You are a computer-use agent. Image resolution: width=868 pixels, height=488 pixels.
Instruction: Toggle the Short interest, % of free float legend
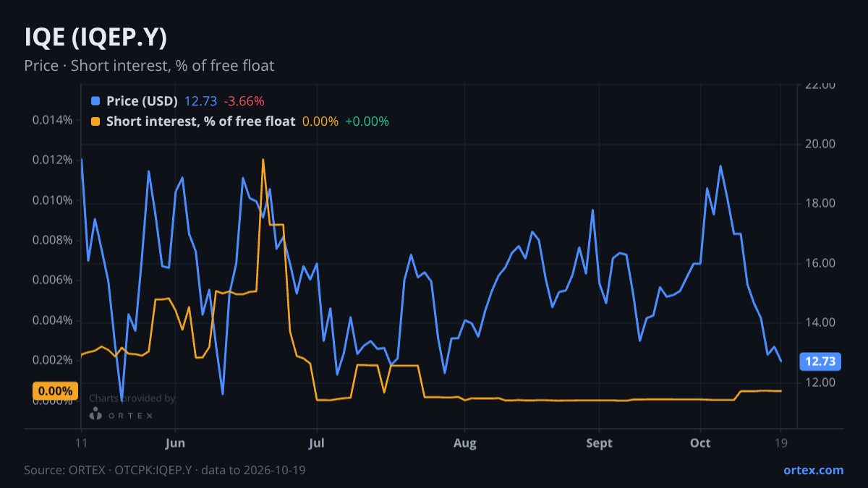pos(200,121)
